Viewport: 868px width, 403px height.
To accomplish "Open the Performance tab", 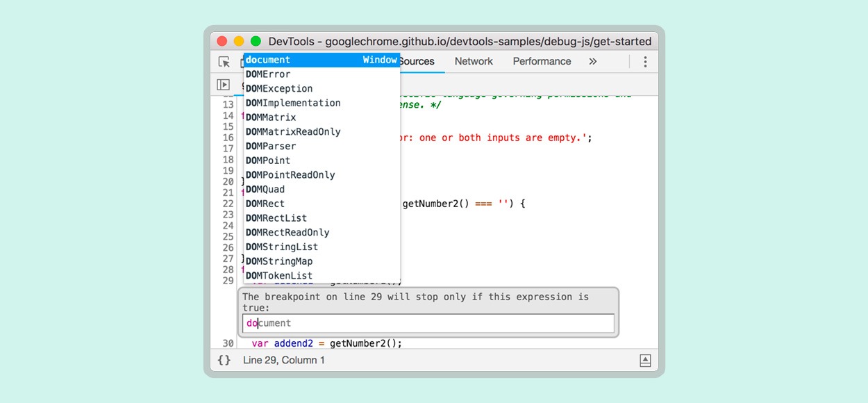I will coord(542,61).
